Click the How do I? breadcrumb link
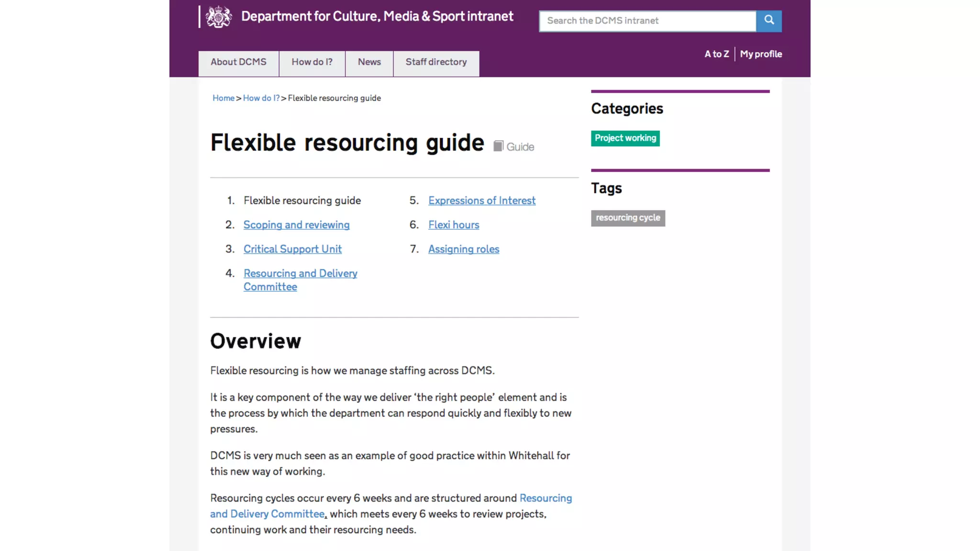 tap(261, 98)
